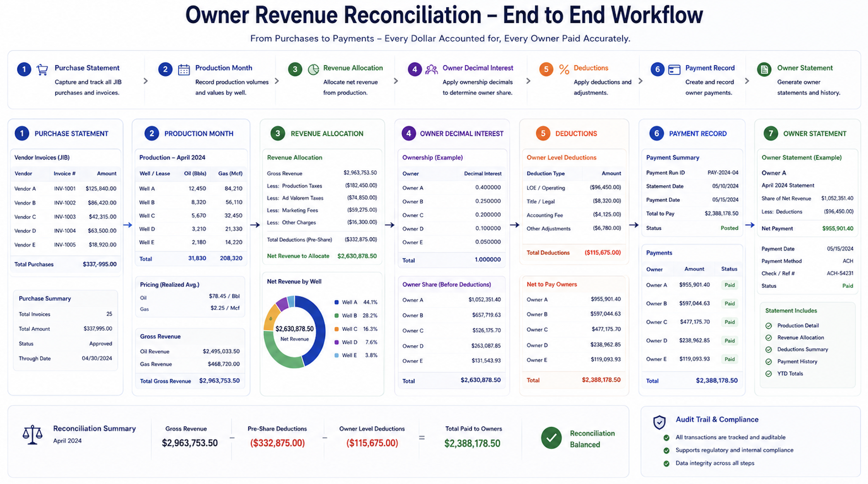868x484 pixels.
Task: Click the check mark beside Production Detail
Action: [x=769, y=325]
